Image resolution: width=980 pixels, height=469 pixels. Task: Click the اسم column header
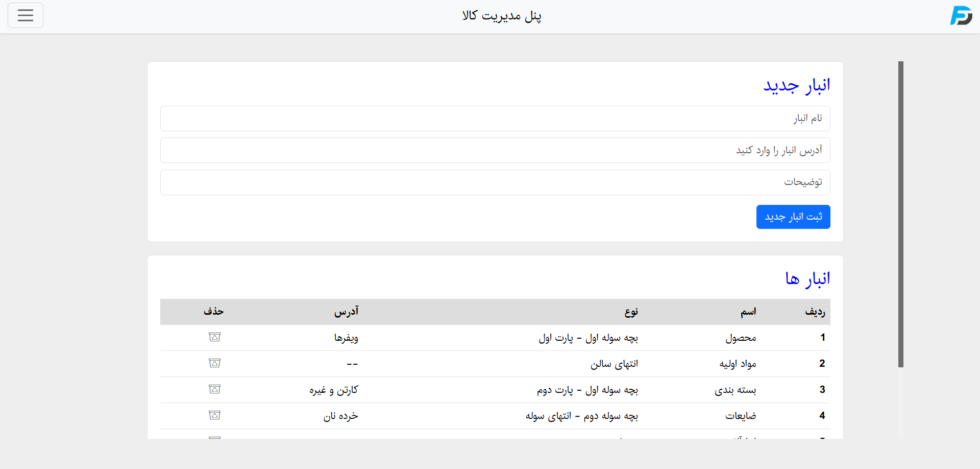point(748,312)
